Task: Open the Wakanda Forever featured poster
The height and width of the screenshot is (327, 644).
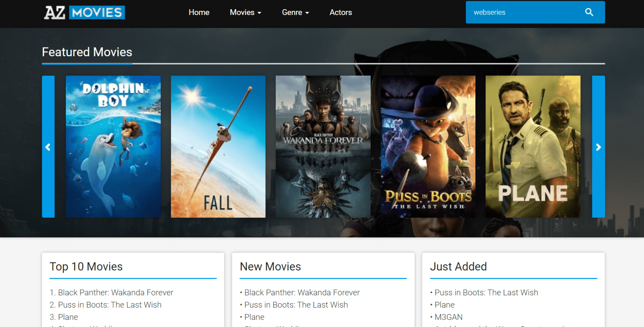Action: 322,147
